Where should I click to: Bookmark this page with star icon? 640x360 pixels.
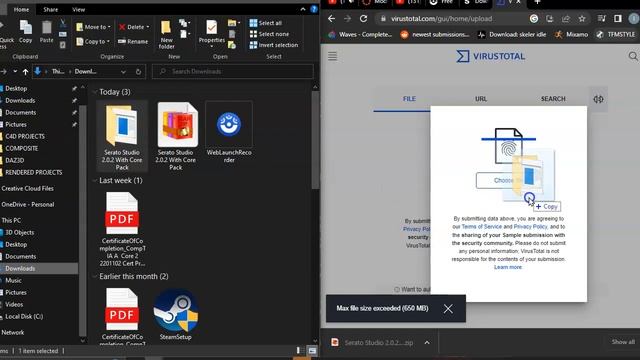click(582, 19)
